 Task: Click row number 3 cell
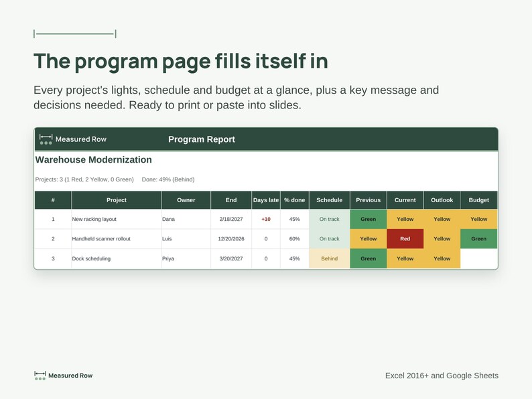tap(53, 258)
